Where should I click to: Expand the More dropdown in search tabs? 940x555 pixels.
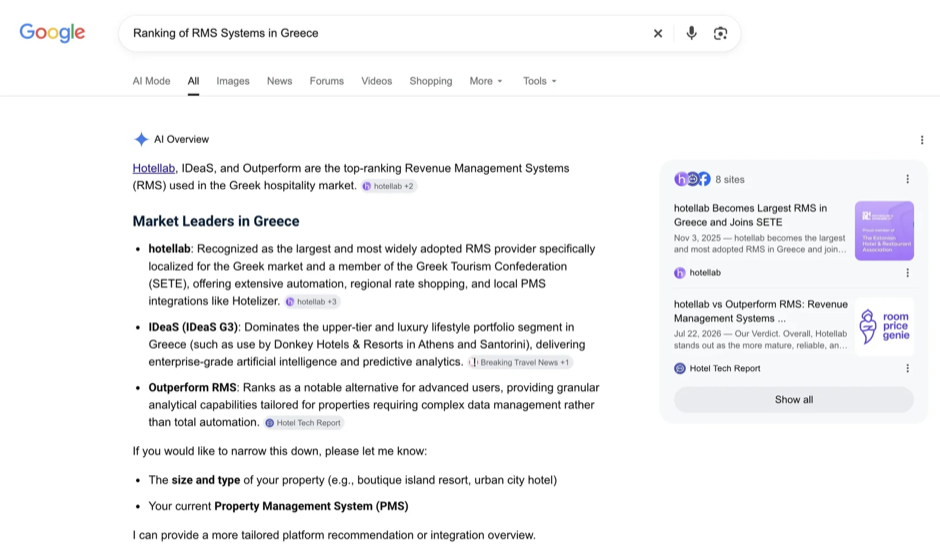click(x=486, y=81)
